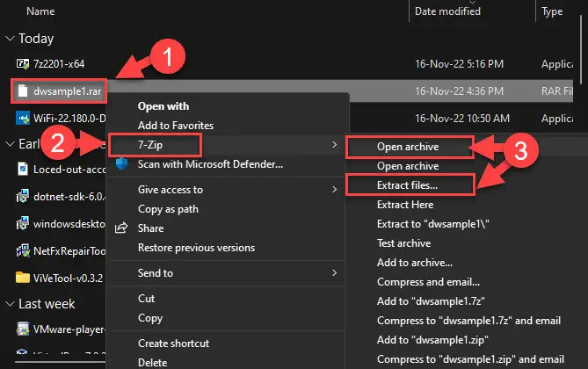Expand the Give access to submenu arrow

click(x=334, y=190)
